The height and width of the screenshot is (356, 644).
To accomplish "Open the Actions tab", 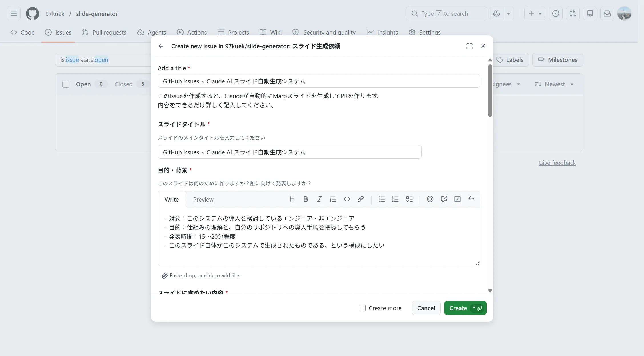I will pyautogui.click(x=192, y=32).
